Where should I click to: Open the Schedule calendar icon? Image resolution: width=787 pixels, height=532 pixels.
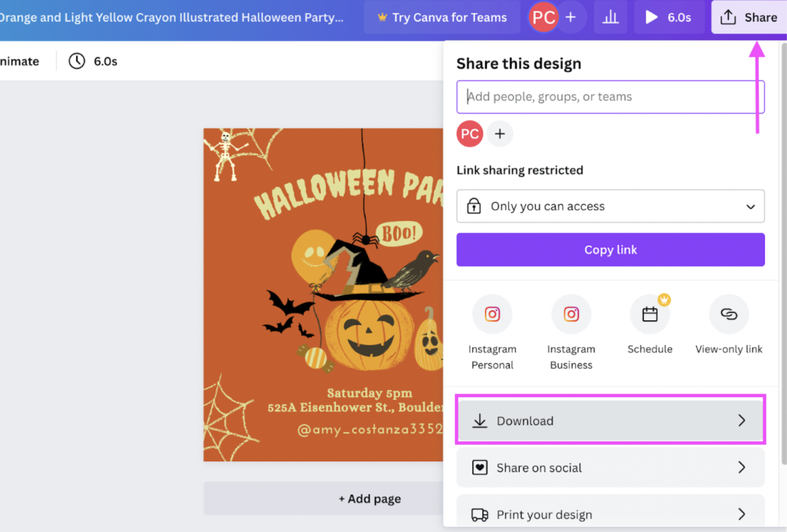(x=650, y=315)
